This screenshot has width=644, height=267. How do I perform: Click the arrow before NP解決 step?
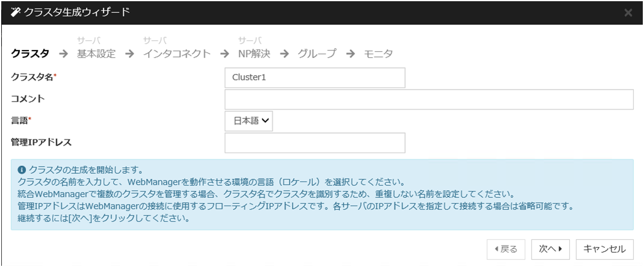[224, 54]
